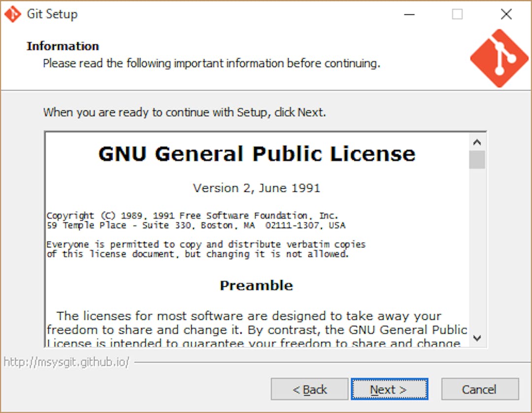Click the license scrollbar up arrow
This screenshot has height=413, width=532.
[x=477, y=142]
